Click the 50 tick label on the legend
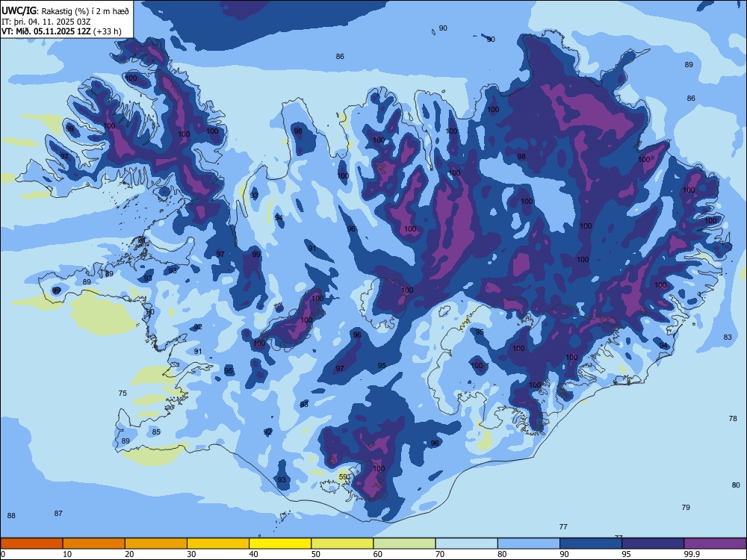The width and height of the screenshot is (747, 560). point(316,554)
